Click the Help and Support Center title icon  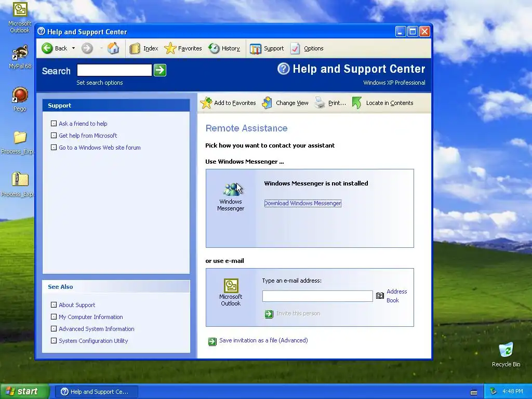(41, 32)
